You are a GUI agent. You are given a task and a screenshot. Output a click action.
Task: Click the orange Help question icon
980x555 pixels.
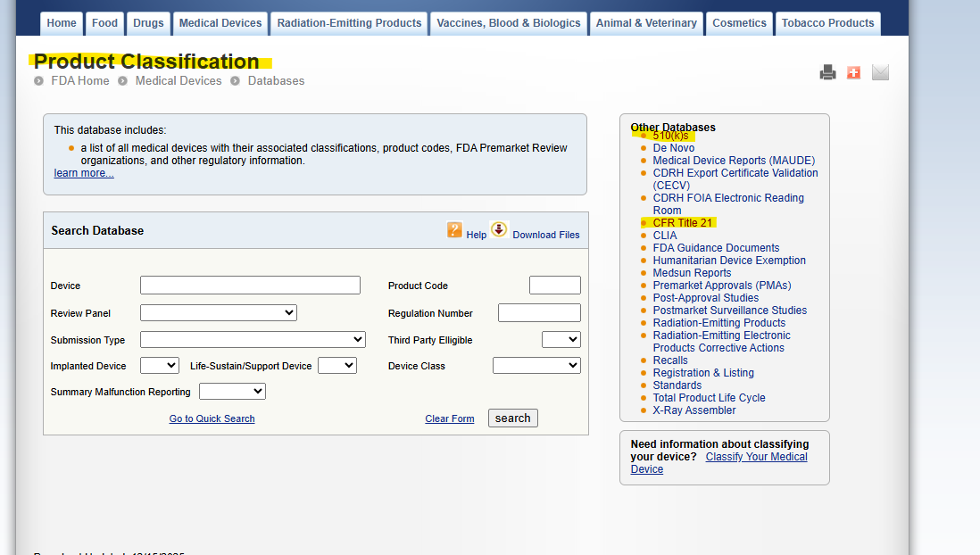pos(454,230)
